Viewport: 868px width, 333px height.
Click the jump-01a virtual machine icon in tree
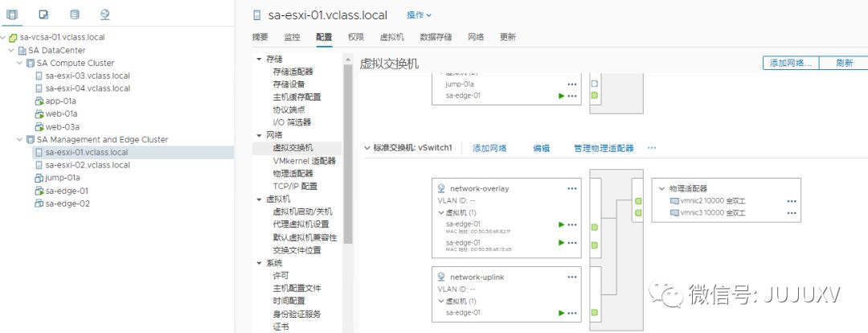[x=39, y=178]
